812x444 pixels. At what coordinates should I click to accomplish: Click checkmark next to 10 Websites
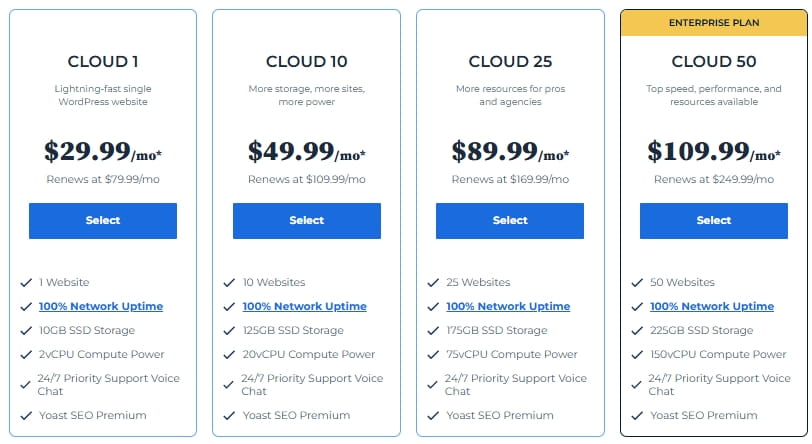click(x=229, y=283)
